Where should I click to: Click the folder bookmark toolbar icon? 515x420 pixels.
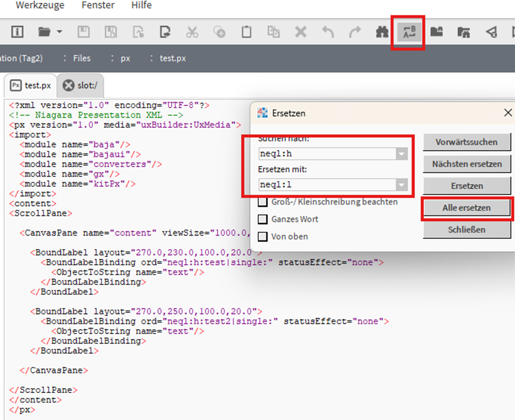[x=437, y=32]
